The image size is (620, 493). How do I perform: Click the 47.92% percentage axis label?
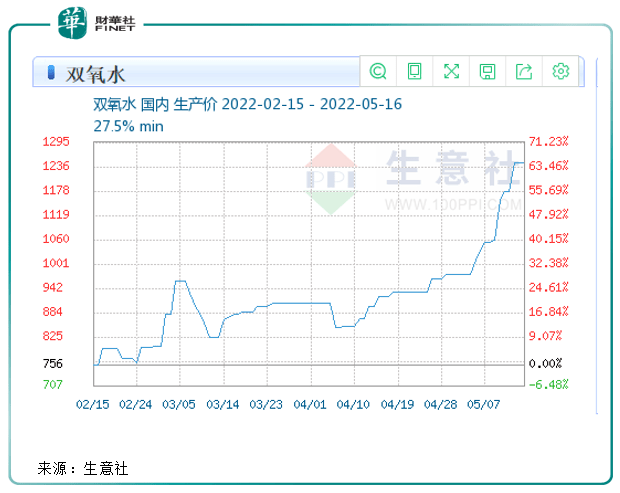click(x=548, y=215)
